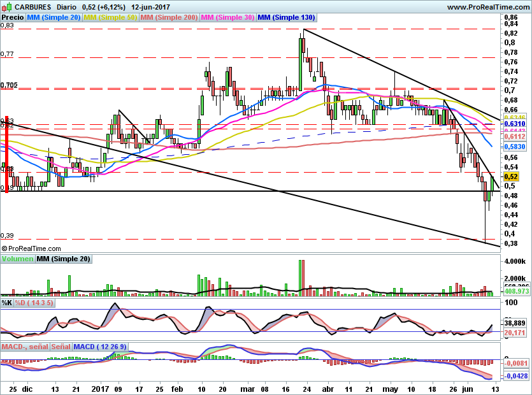The height and width of the screenshot is (395, 532).
Task: Click the 2017 label on the time axis
Action: [x=101, y=389]
